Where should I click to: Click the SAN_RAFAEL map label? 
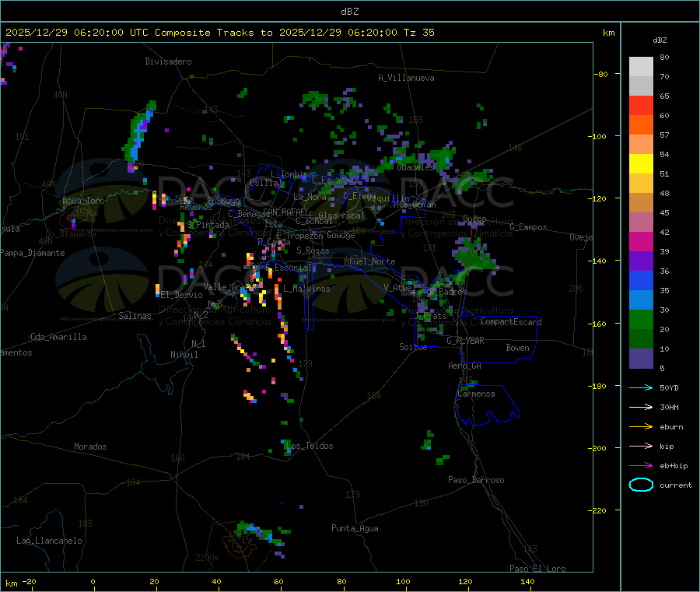tap(285, 212)
